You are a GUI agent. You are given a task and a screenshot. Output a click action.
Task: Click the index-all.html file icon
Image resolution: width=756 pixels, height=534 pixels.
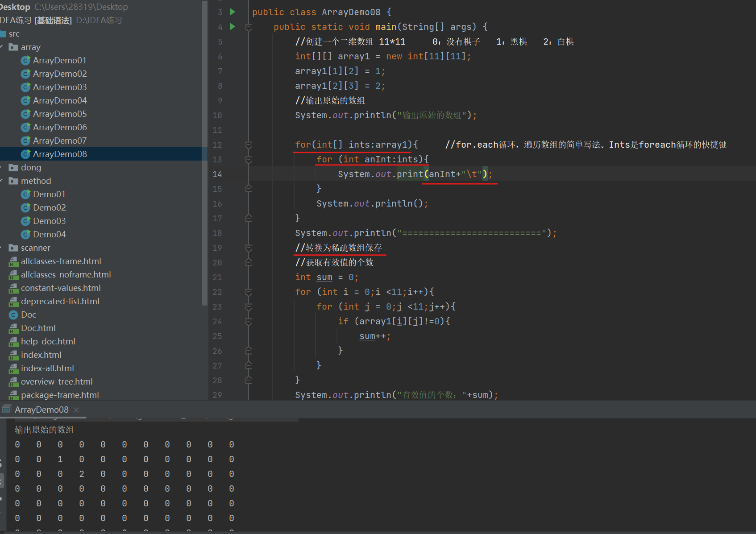pyautogui.click(x=13, y=368)
